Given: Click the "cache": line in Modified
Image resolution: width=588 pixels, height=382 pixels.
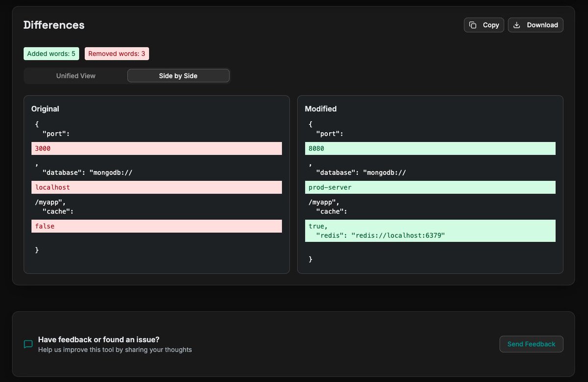Looking at the screenshot, I should coord(332,211).
